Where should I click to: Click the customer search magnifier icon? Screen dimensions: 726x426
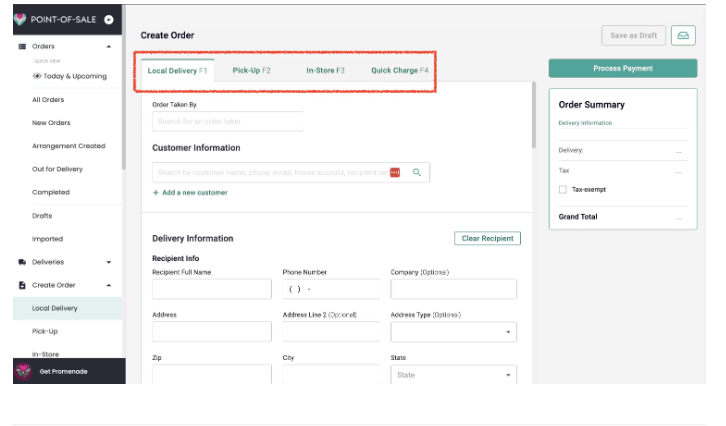(x=417, y=172)
